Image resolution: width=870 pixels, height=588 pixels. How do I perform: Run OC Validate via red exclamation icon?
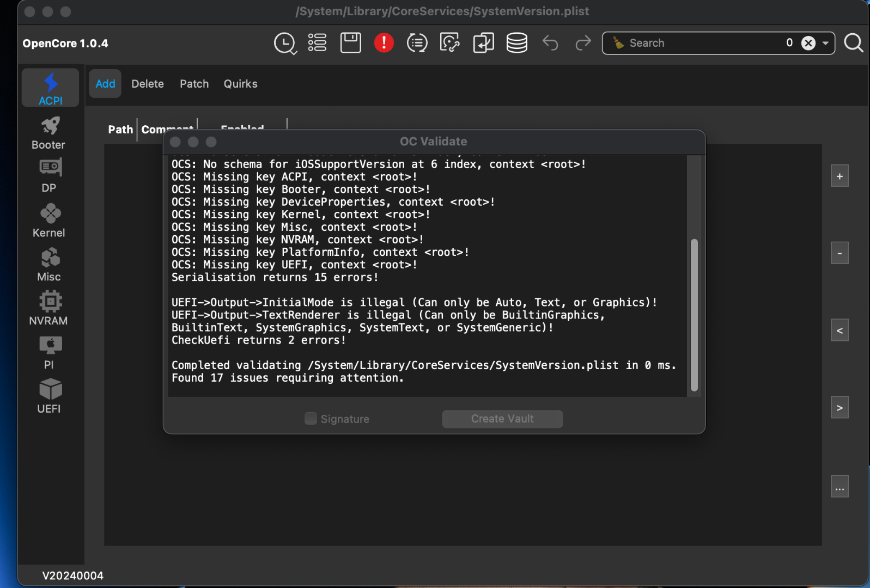(x=384, y=42)
